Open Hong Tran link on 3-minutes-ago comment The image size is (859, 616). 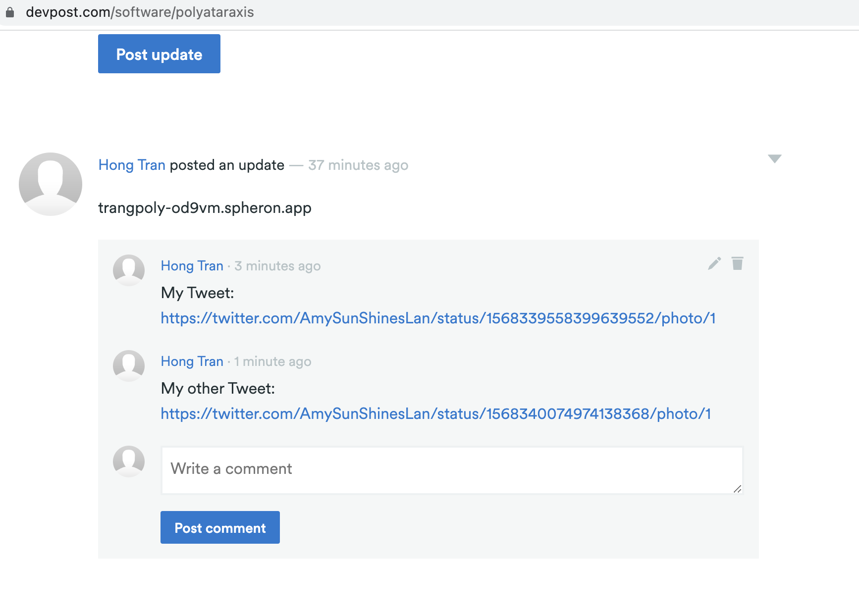(192, 266)
